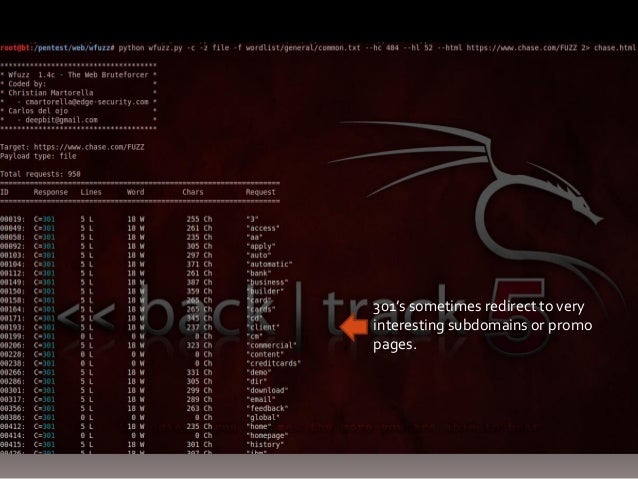638x479 pixels.
Task: Click the "builder" request entry
Action: click(x=265, y=291)
